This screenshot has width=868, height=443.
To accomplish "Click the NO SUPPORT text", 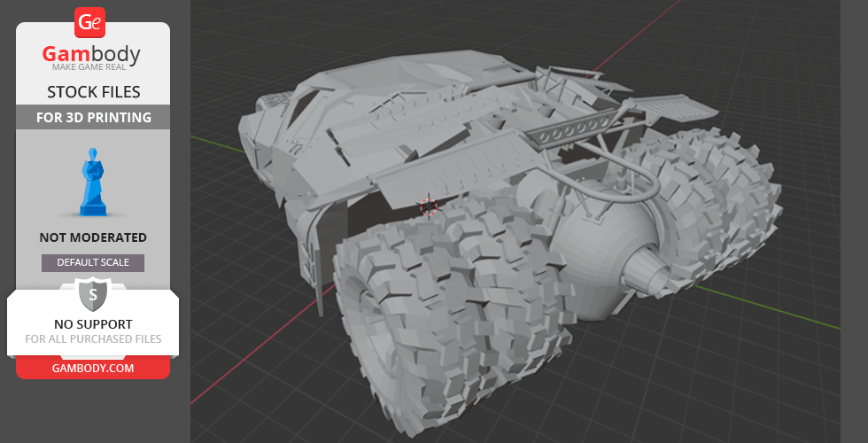I will point(93,324).
